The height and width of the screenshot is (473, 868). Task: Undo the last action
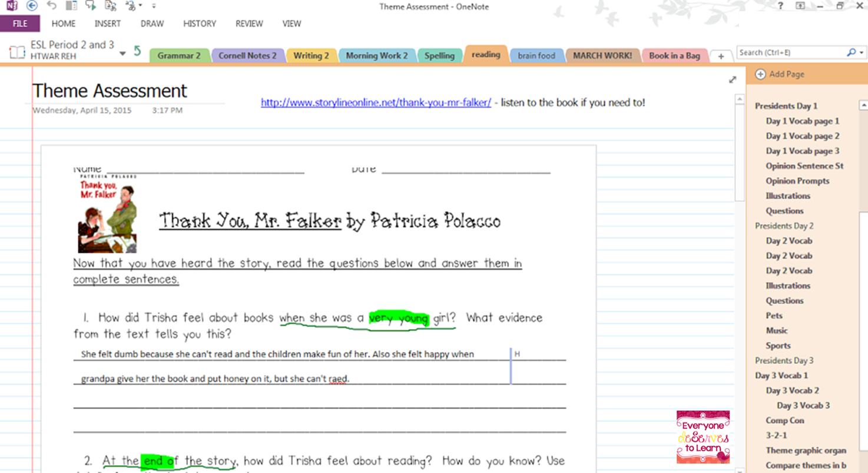point(52,6)
